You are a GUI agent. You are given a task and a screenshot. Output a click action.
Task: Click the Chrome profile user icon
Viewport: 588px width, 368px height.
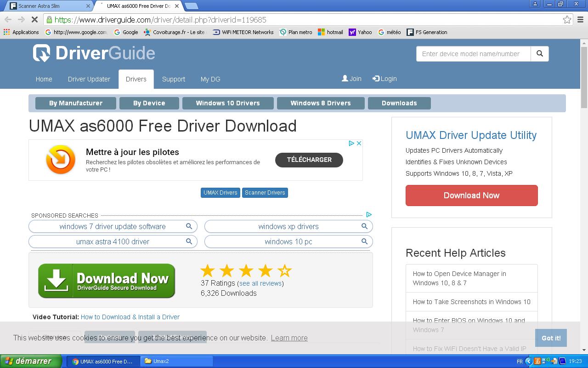[x=535, y=4]
